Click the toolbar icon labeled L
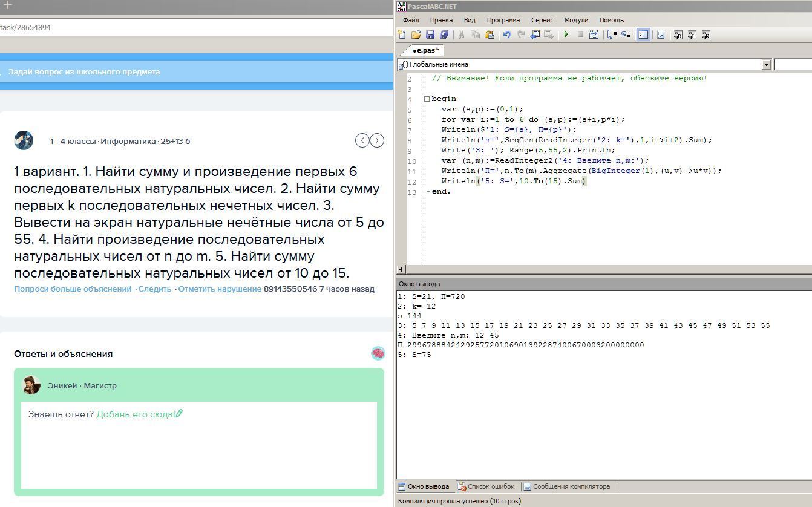This screenshot has height=507, width=812. coord(692,35)
